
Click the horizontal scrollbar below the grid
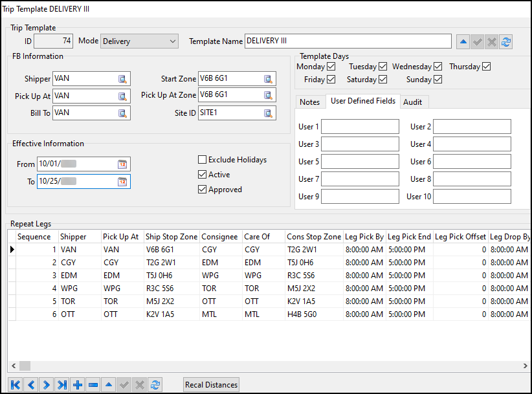25,366
